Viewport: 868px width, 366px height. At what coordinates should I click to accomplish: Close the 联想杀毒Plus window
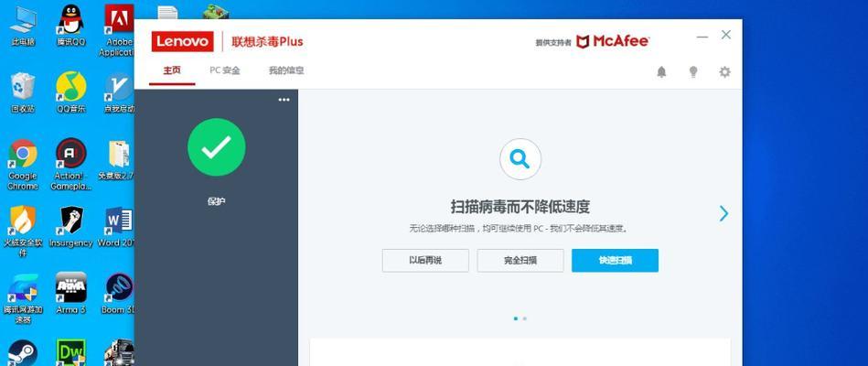[726, 35]
